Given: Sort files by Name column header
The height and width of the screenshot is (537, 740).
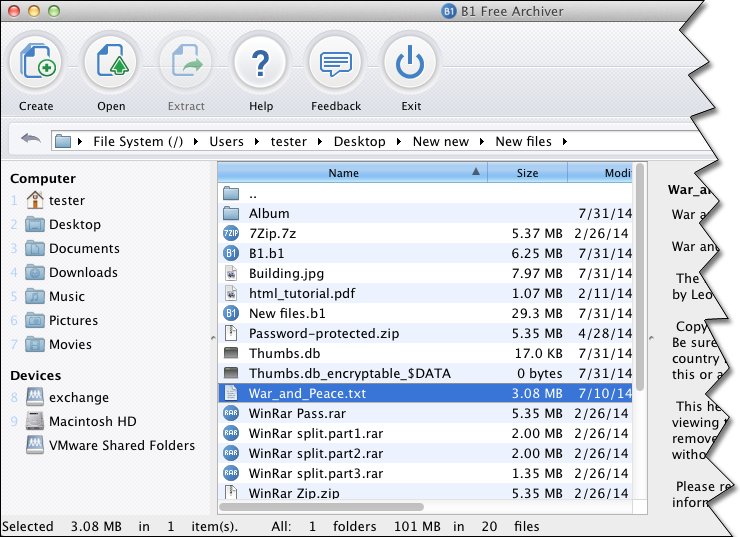Looking at the screenshot, I should [x=343, y=173].
